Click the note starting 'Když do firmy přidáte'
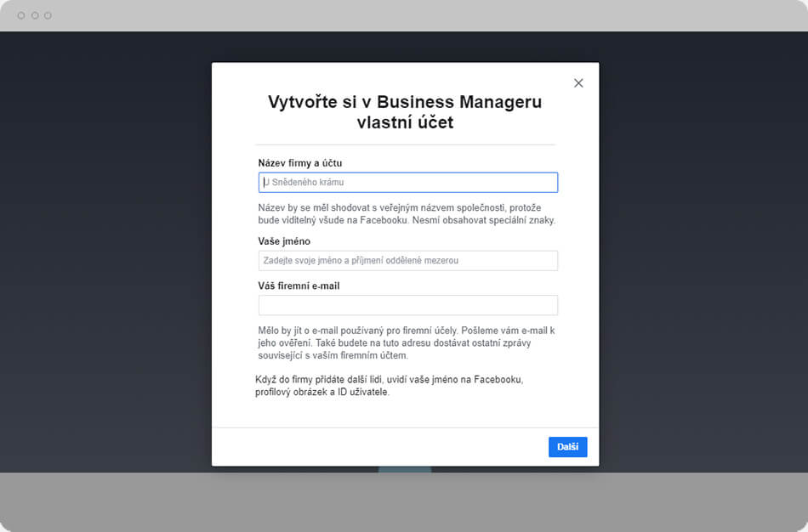Screen dimensions: 808x532 point(389,385)
